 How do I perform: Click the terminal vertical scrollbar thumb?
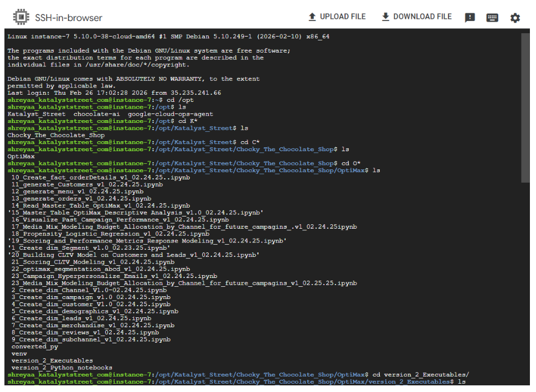(x=525, y=107)
